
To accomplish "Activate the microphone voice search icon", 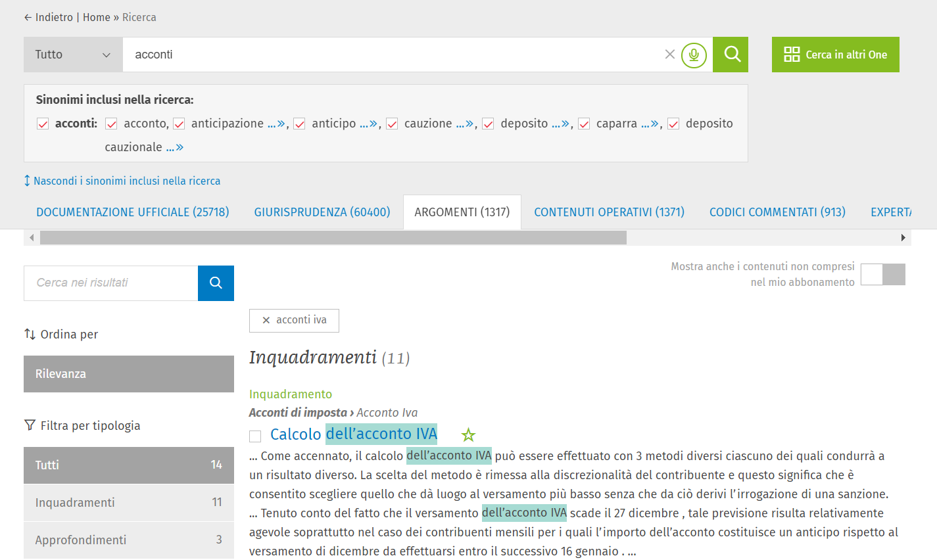I will point(694,55).
